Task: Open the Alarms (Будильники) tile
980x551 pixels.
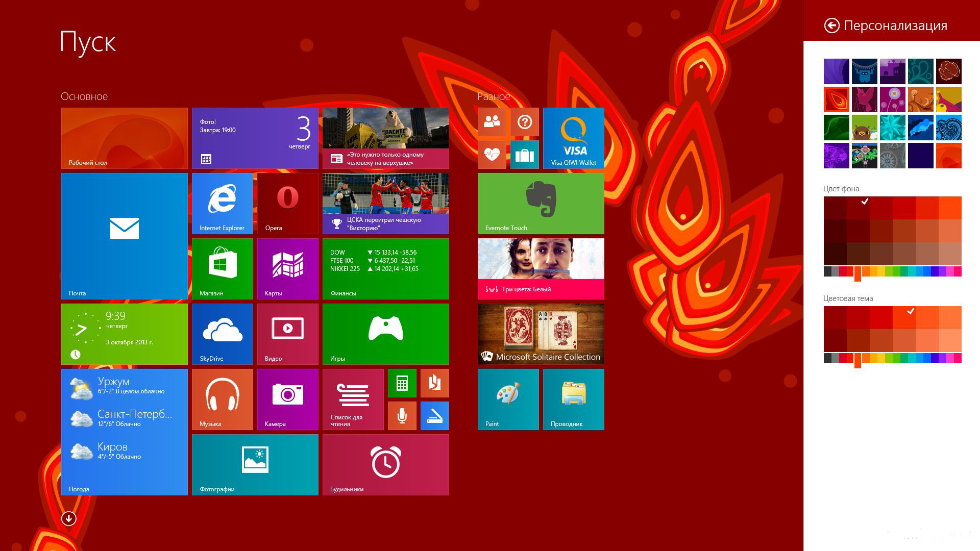Action: tap(385, 464)
